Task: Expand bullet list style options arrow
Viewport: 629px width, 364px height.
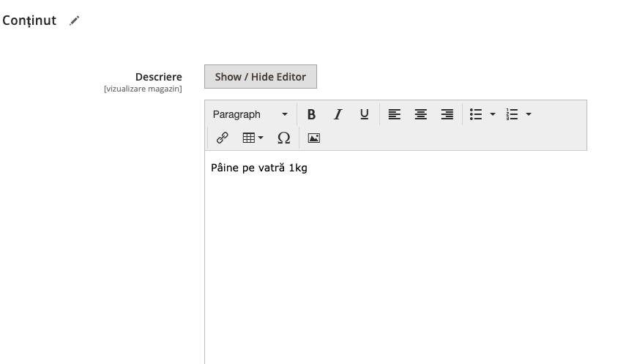Action: click(x=493, y=114)
